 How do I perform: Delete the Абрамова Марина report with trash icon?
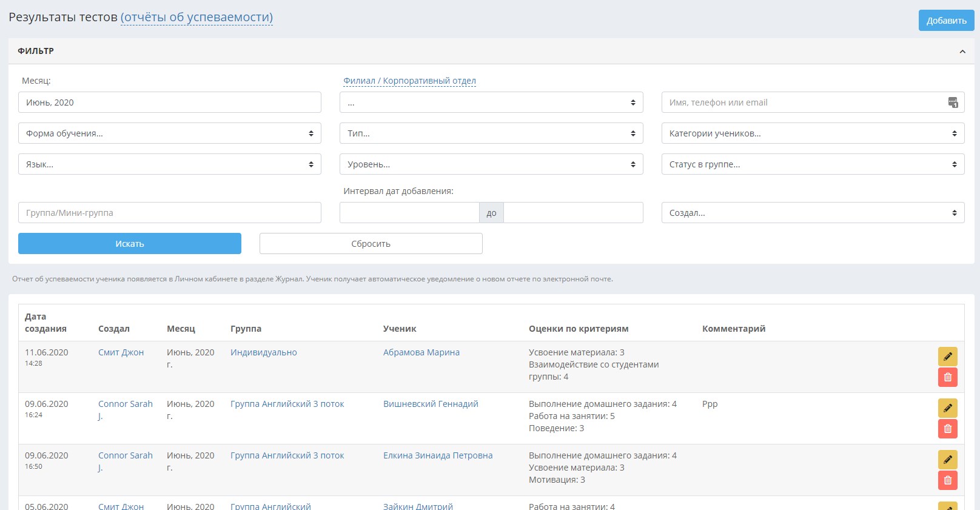point(947,377)
